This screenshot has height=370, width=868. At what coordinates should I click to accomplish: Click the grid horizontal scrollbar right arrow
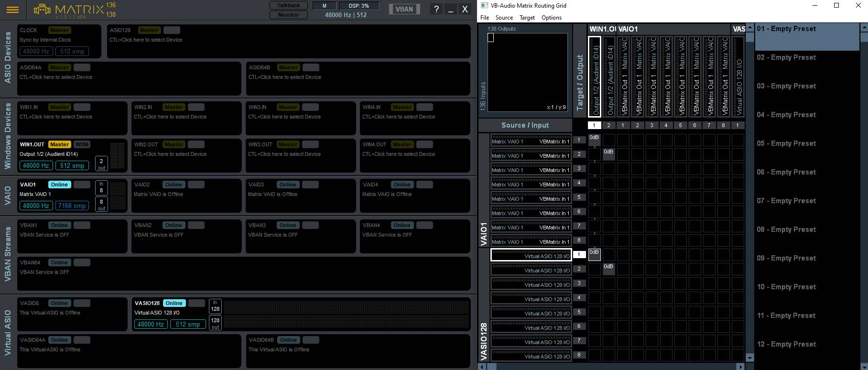741,367
